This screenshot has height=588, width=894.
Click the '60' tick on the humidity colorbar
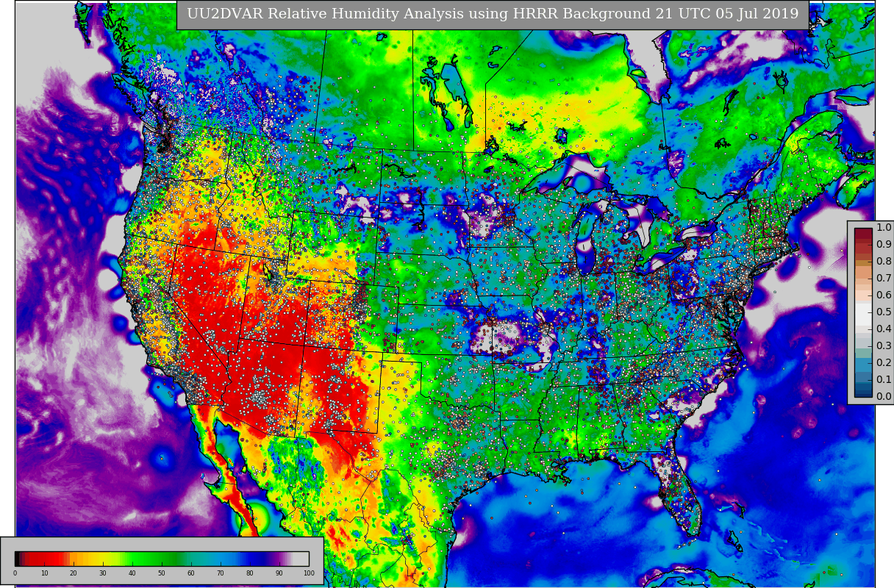(191, 573)
